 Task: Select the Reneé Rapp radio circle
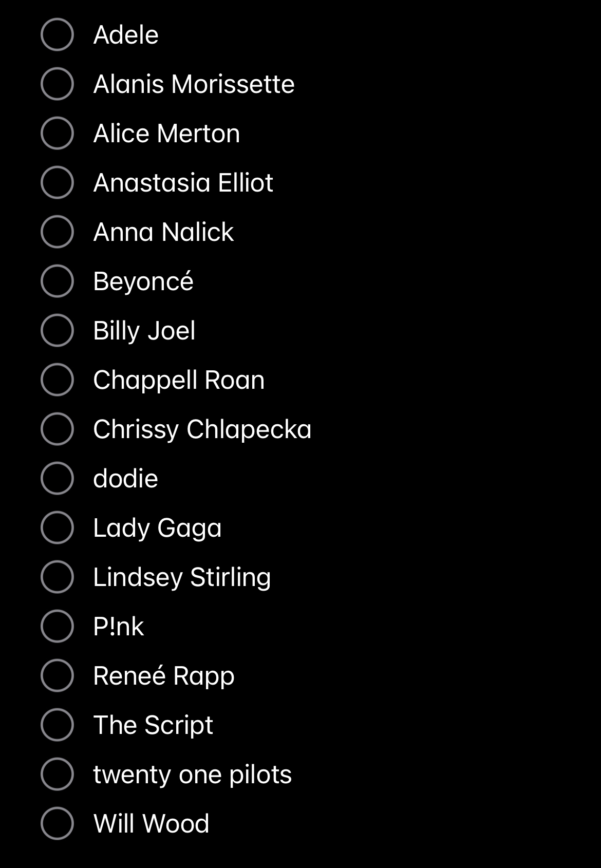[x=57, y=676]
